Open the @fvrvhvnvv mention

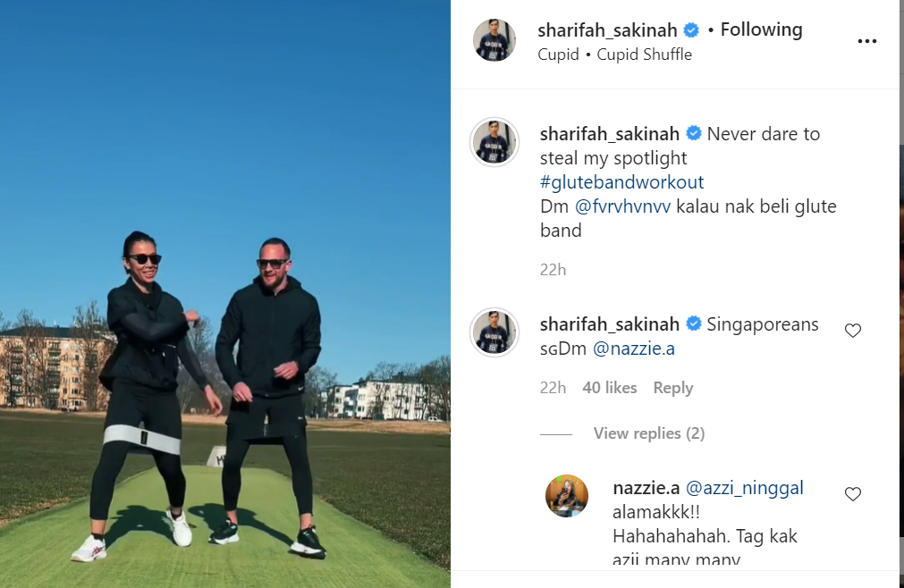[x=622, y=206]
